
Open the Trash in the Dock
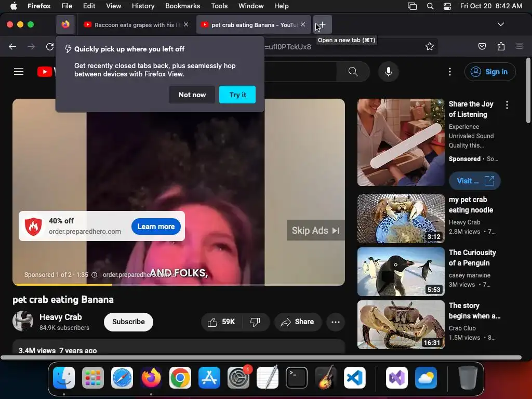pos(468,378)
